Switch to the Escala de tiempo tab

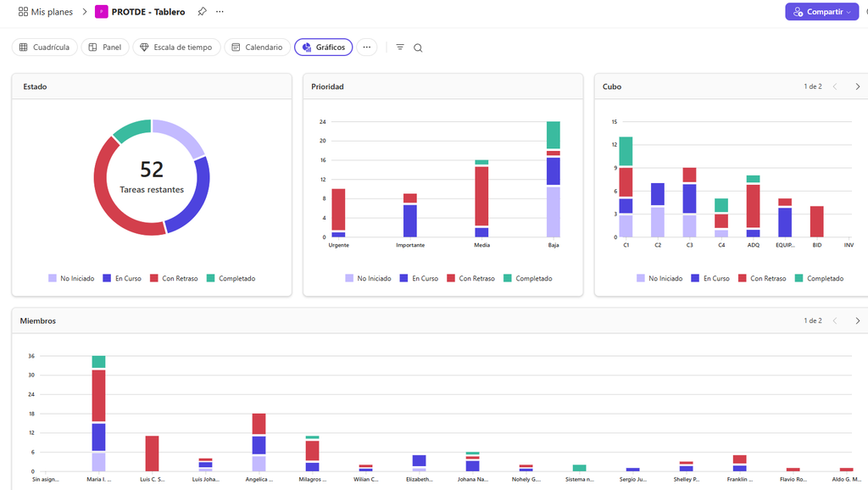[176, 47]
